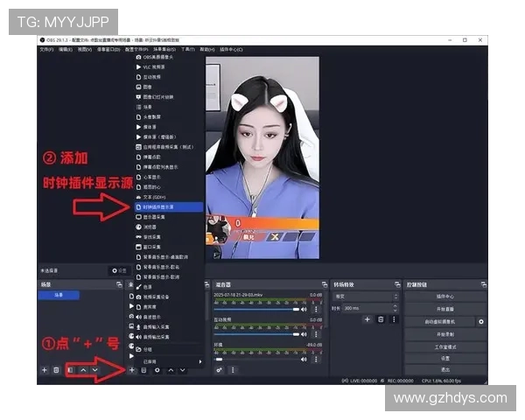The image size is (525, 420).
Task: Mute the 互动视频 audio track
Action: coord(304,334)
